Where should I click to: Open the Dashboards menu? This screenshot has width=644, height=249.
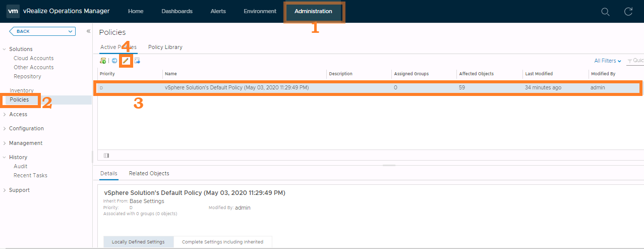click(177, 11)
